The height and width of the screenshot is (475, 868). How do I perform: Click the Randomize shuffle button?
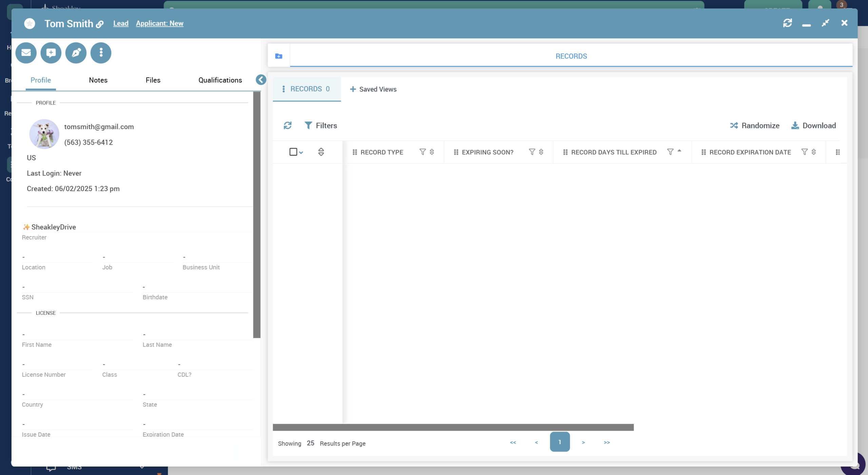pos(755,126)
